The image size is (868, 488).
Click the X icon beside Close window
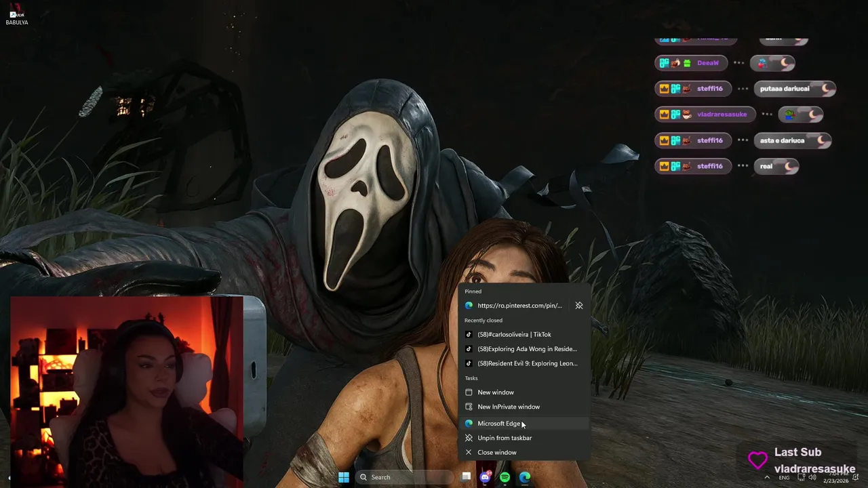469,452
